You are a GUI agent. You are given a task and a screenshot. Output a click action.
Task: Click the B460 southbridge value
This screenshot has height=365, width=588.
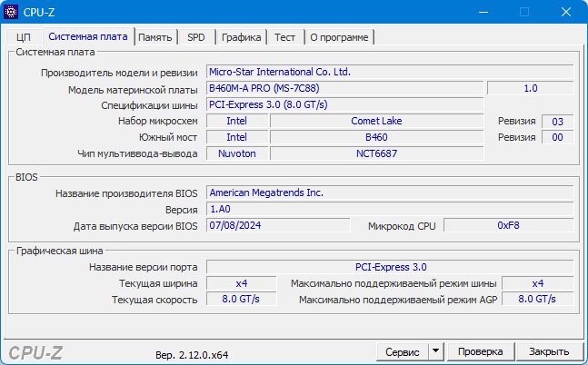(376, 137)
